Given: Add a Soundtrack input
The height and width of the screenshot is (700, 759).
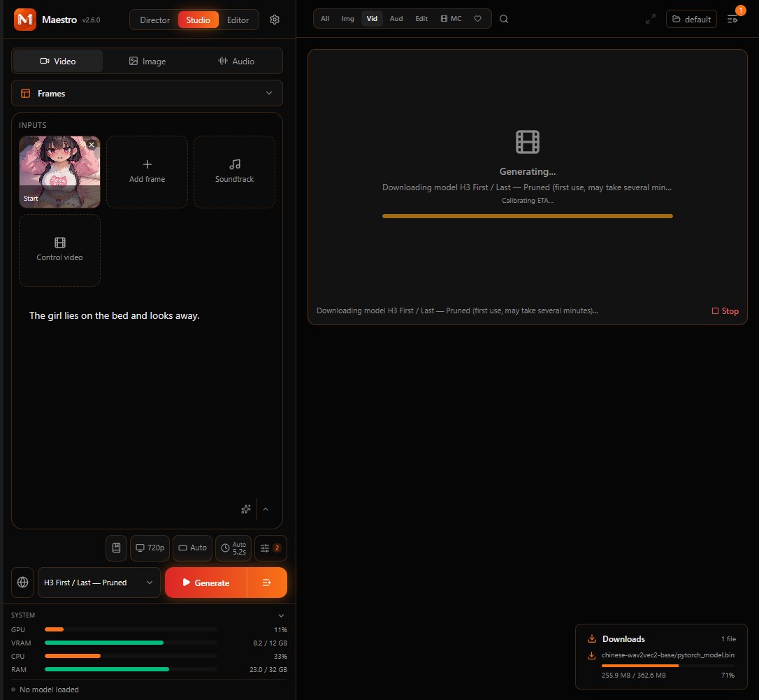Looking at the screenshot, I should [234, 171].
